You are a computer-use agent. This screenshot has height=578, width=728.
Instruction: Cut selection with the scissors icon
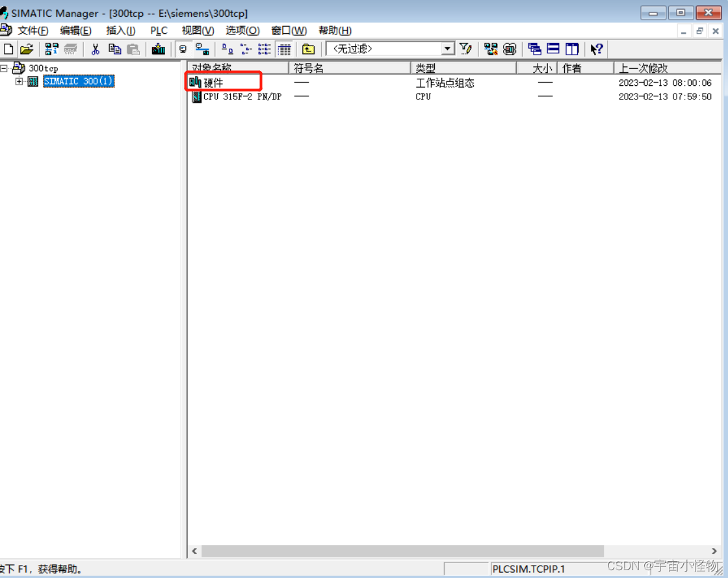pyautogui.click(x=96, y=49)
